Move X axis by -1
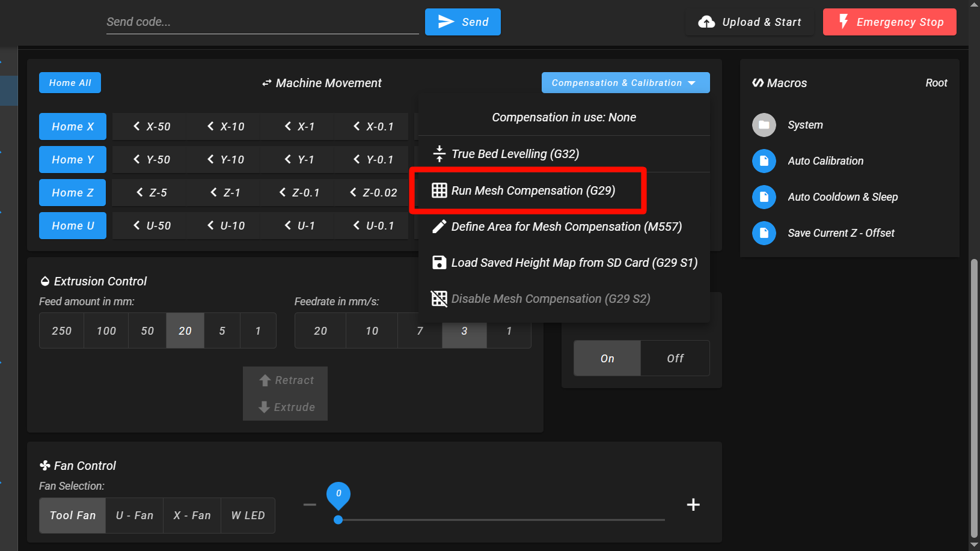Viewport: 980px width, 551px height. pyautogui.click(x=299, y=127)
